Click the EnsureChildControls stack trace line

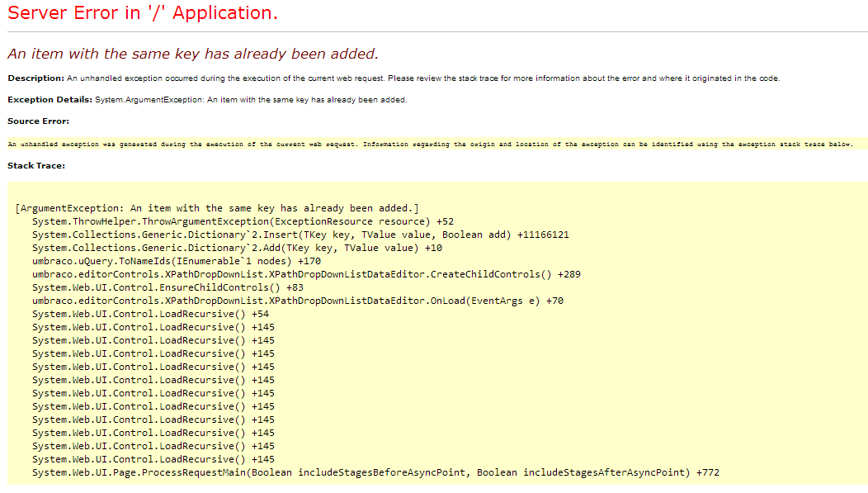(167, 287)
